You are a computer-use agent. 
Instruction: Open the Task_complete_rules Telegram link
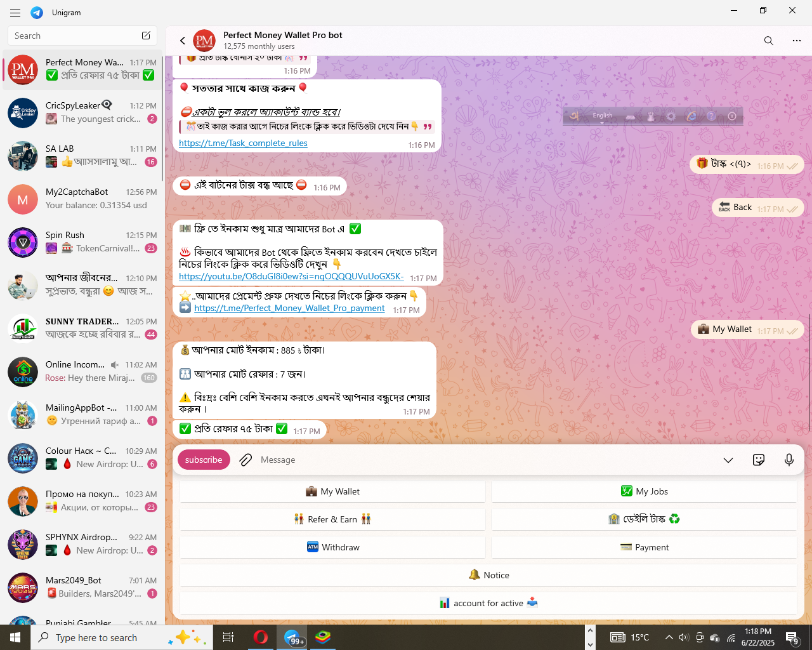click(243, 143)
